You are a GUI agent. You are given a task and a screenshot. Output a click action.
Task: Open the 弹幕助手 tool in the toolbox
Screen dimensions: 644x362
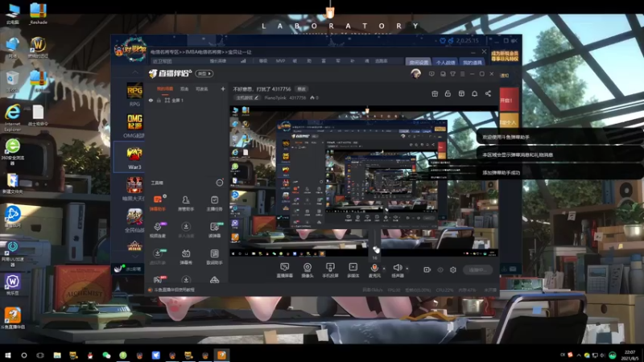coord(157,203)
